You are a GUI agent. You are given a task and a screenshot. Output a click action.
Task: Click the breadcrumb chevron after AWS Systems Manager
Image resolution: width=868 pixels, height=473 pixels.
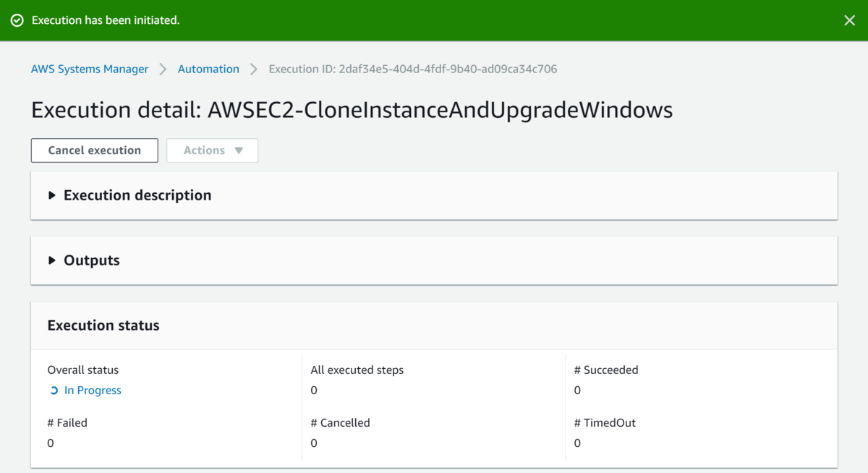[163, 69]
